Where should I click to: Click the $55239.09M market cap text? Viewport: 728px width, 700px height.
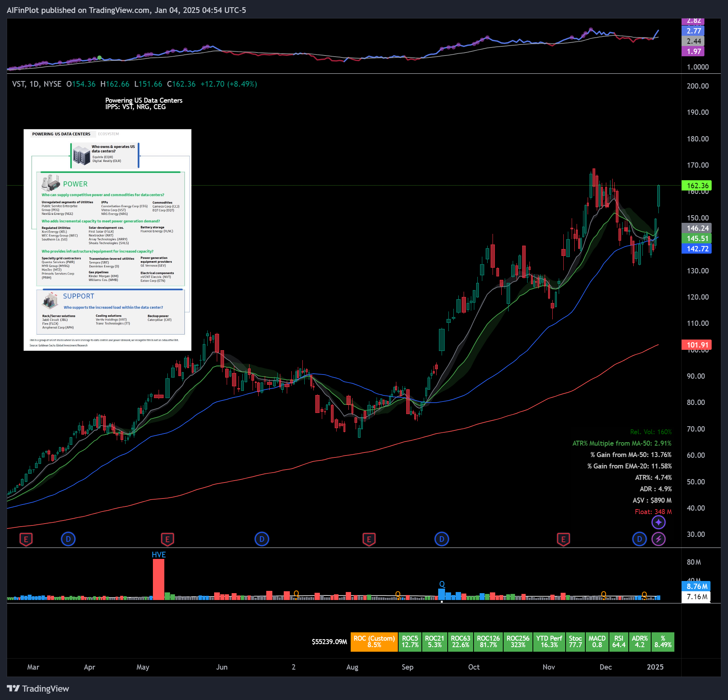click(x=329, y=642)
